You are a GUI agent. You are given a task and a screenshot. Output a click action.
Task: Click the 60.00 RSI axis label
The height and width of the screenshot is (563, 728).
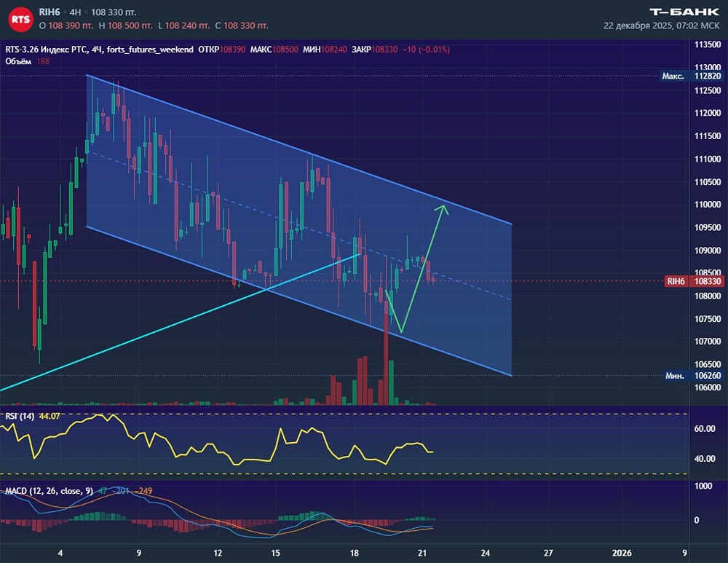(x=704, y=429)
